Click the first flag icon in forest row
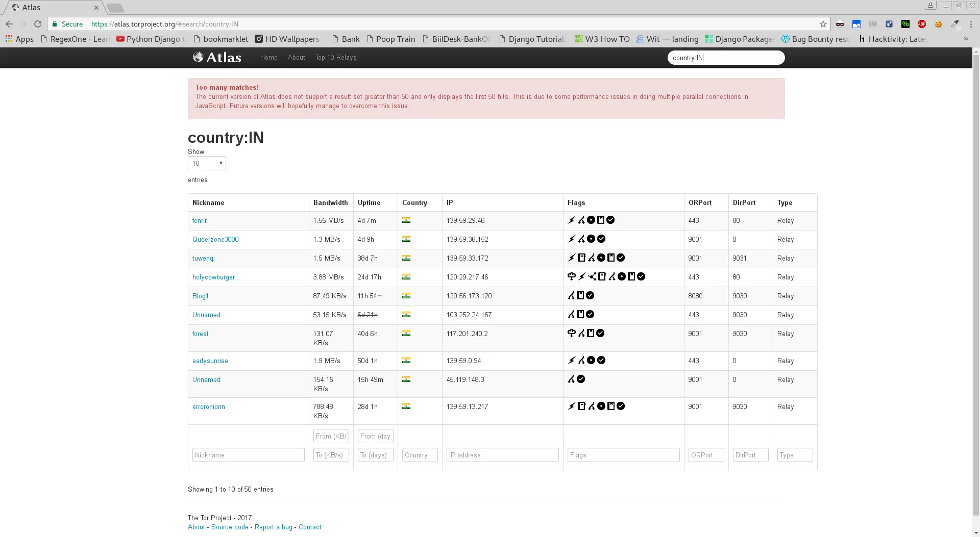The image size is (980, 537). pyautogui.click(x=572, y=334)
